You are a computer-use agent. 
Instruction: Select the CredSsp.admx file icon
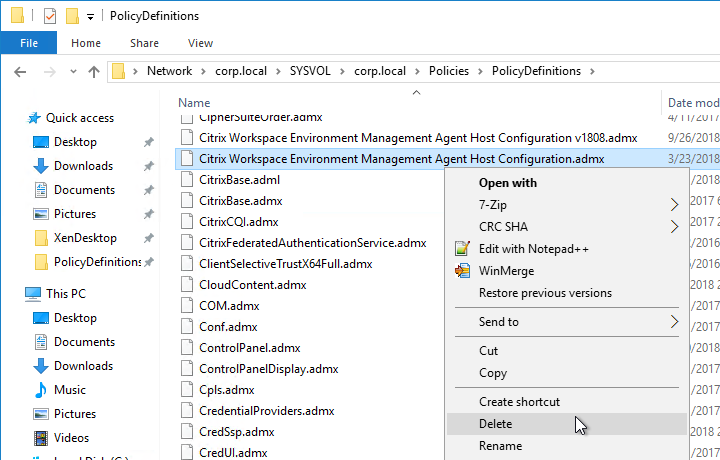coord(186,432)
